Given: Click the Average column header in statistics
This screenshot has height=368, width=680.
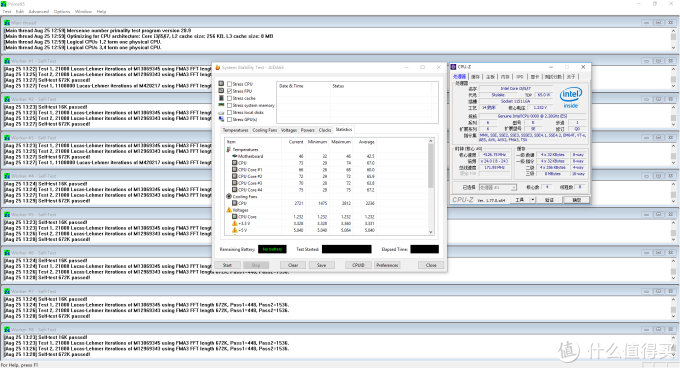Looking at the screenshot, I should point(366,142).
